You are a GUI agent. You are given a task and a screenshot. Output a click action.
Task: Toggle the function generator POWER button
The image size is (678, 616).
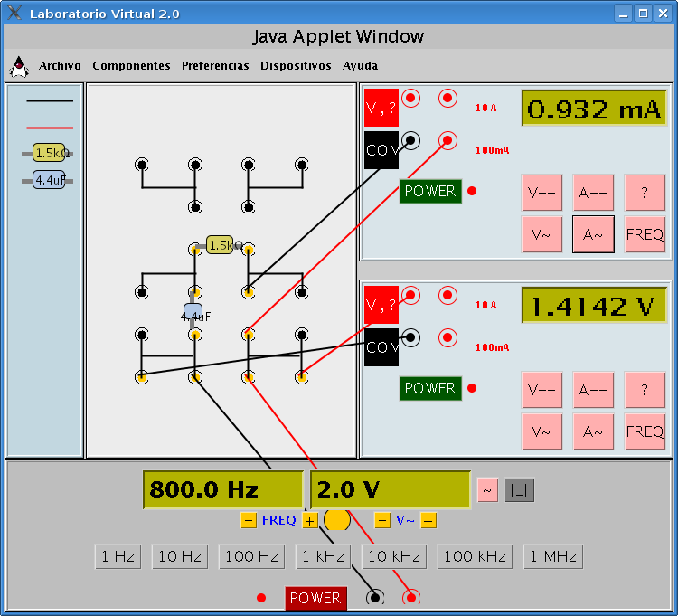coord(315,598)
